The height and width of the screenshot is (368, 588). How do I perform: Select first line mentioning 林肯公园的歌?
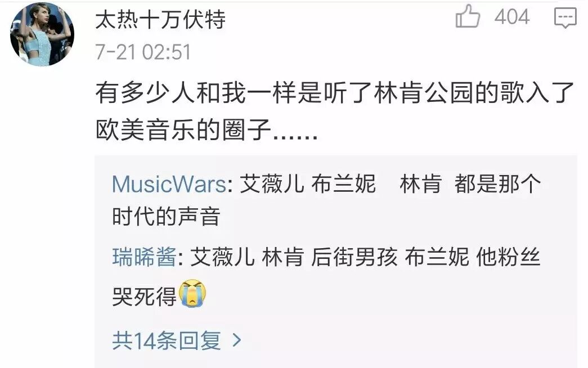point(334,93)
